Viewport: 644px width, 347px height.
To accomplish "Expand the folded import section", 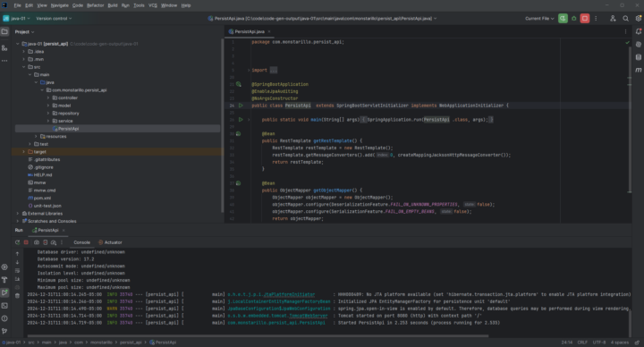I will click(x=249, y=71).
